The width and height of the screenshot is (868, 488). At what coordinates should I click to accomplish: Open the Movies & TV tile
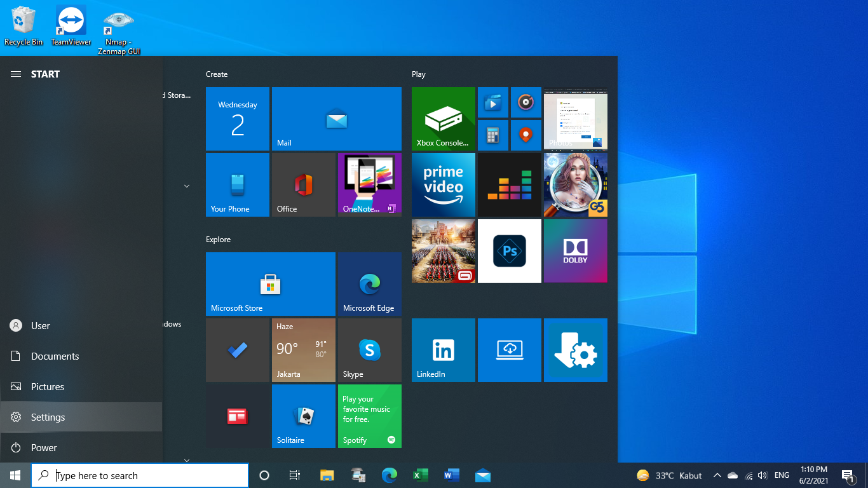pyautogui.click(x=493, y=102)
